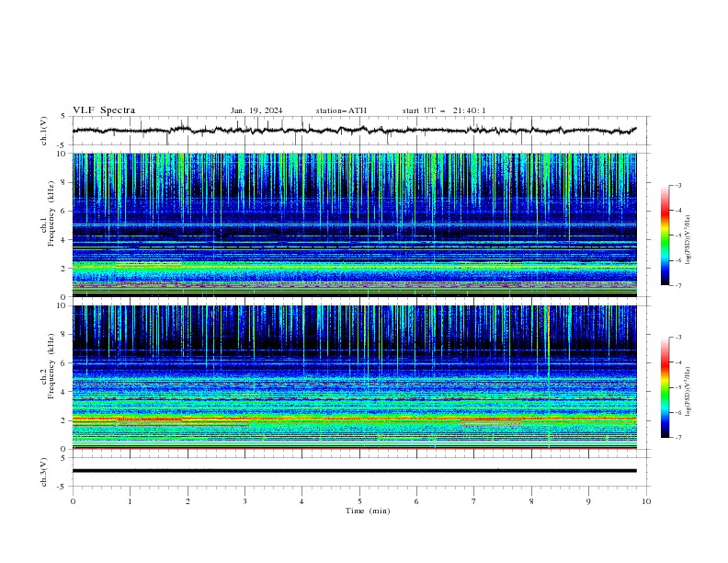Select the "Jan. 19, 2024" date label
The width and height of the screenshot is (728, 563).
click(256, 110)
